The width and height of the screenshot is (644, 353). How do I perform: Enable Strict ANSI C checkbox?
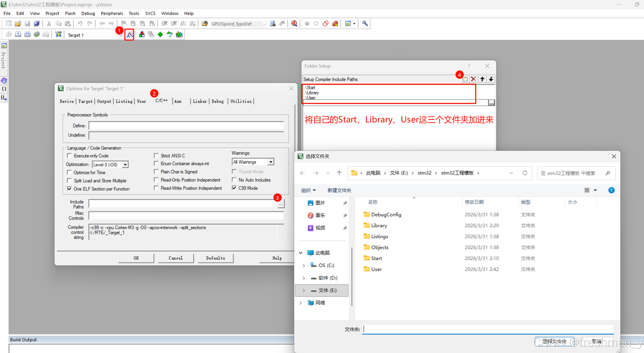(x=156, y=156)
